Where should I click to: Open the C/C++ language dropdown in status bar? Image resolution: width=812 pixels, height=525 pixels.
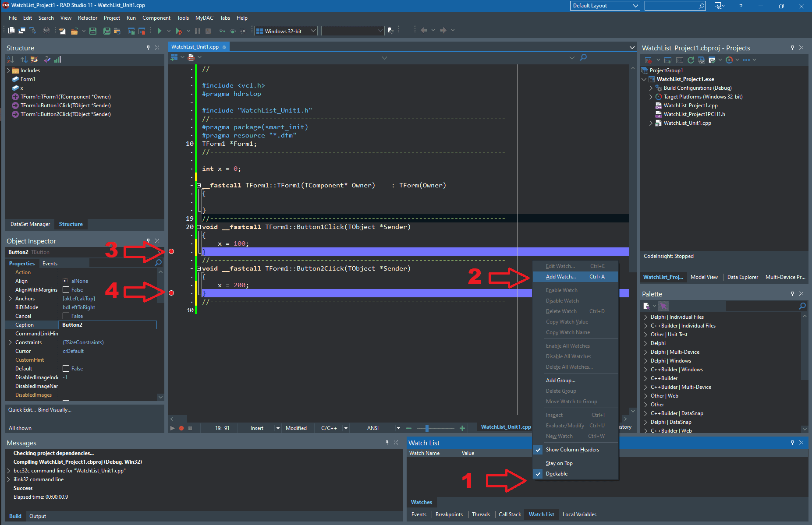[x=346, y=428]
